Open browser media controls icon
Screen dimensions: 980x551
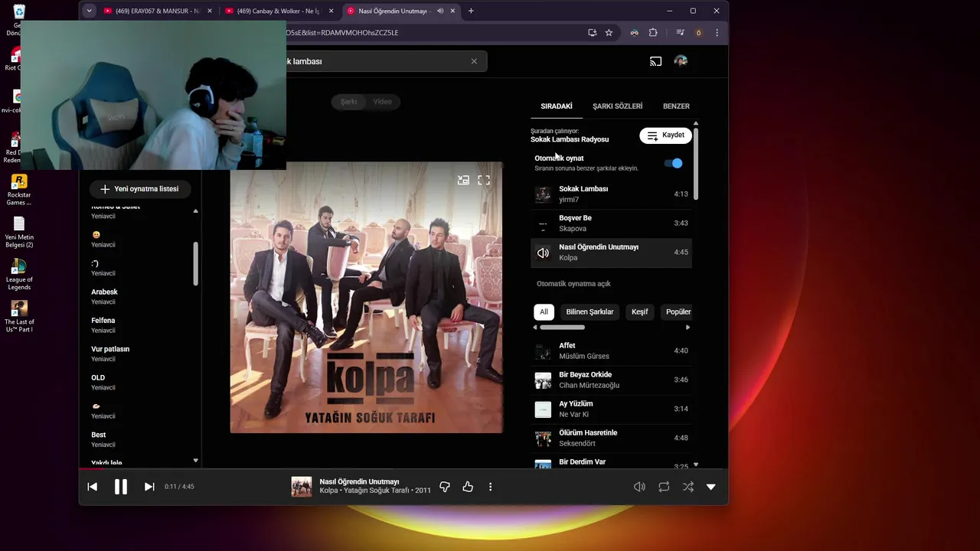[680, 33]
